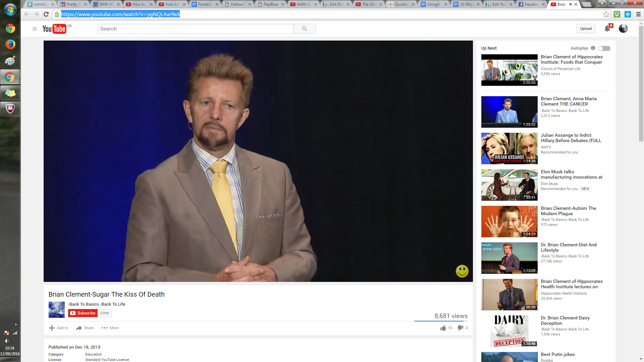644x362 pixels.
Task: Open the Back To Basics channel avatar
Action: (57, 309)
